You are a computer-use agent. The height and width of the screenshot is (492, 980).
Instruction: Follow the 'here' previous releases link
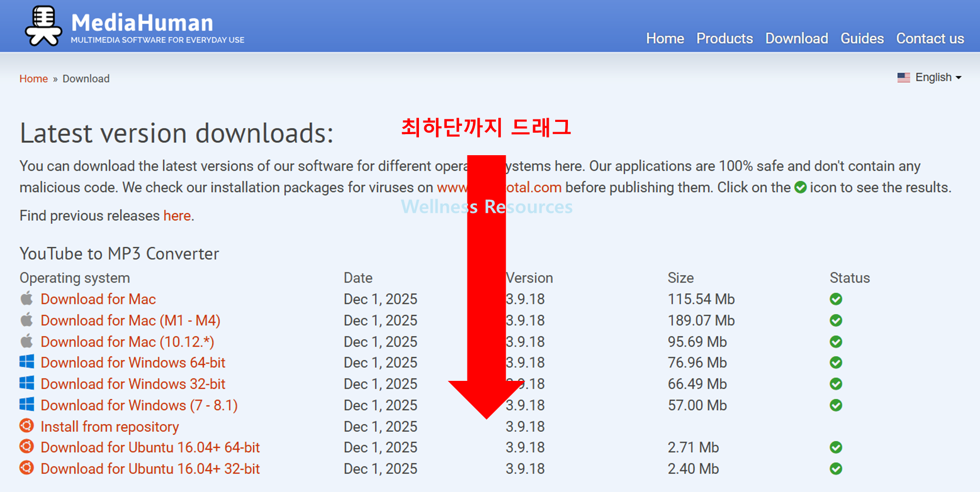click(x=177, y=215)
